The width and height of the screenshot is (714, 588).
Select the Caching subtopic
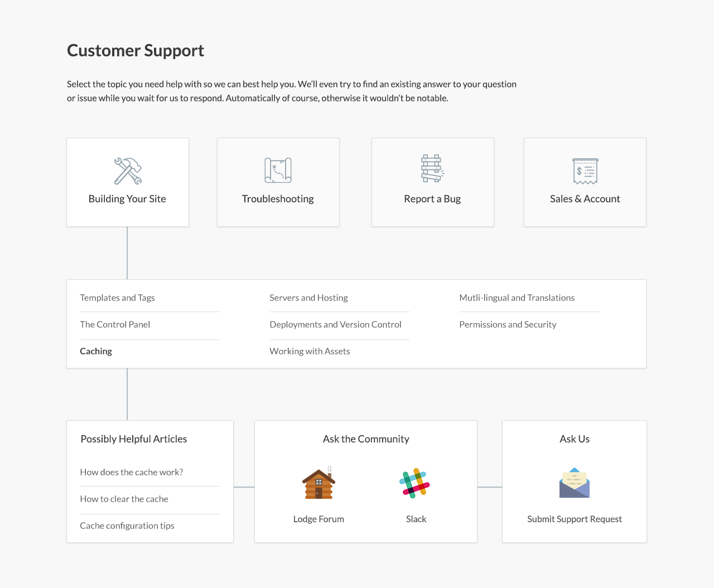[96, 351]
